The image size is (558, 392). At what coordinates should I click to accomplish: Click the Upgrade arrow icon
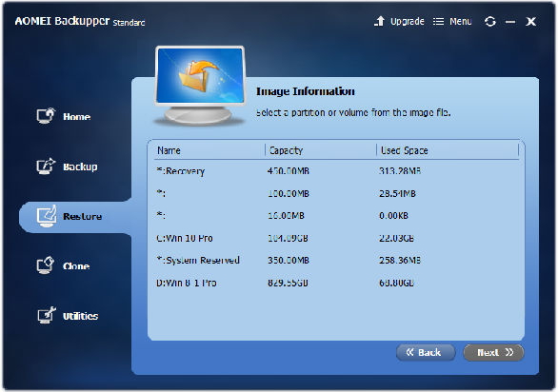pyautogui.click(x=379, y=21)
